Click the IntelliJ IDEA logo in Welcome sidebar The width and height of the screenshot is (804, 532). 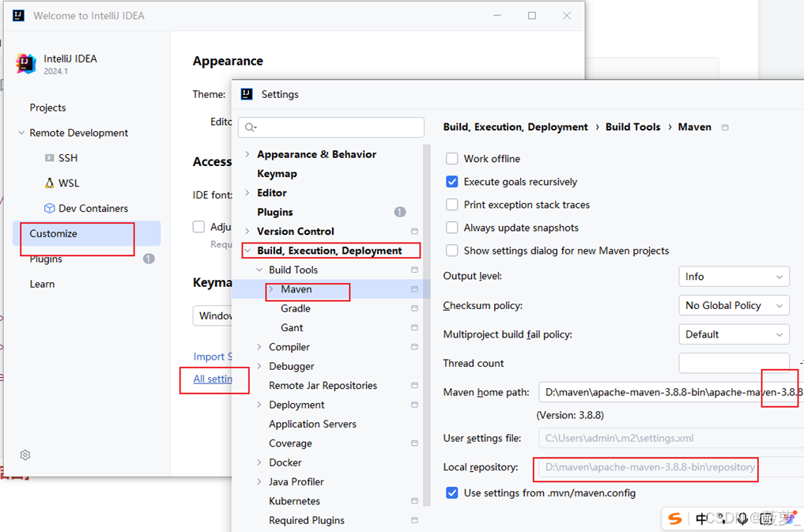coord(25,63)
